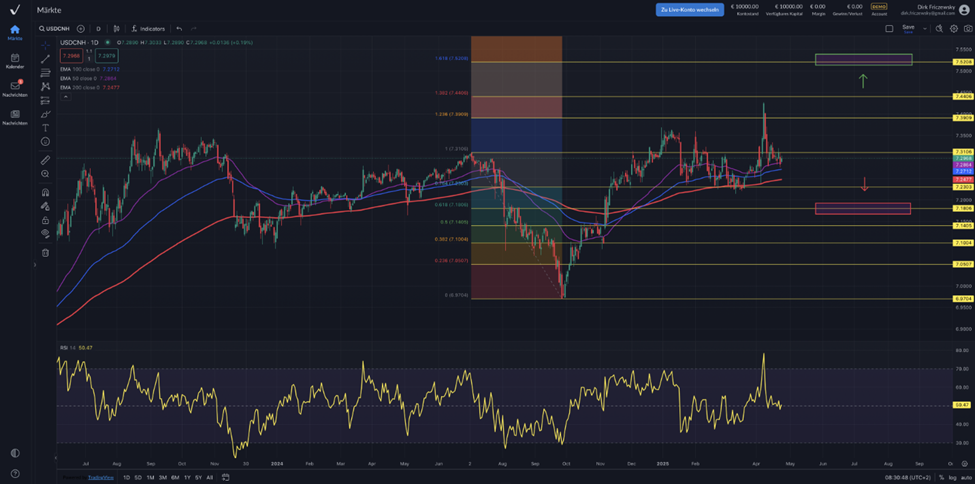Toggle the auto scale option
The width and height of the screenshot is (975, 484).
point(964,477)
